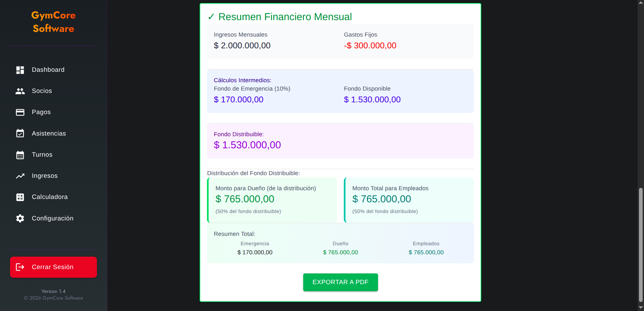
Task: Click the Cerrar Sesión button
Action: [53, 267]
